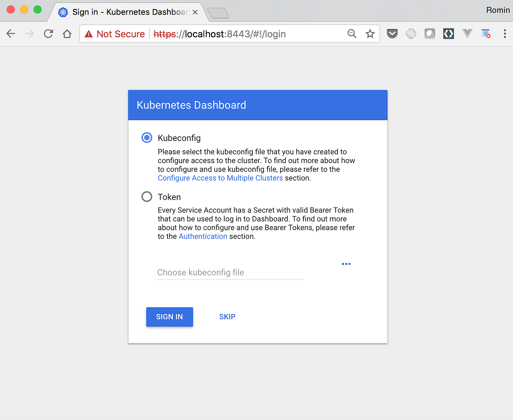Click the browser forward arrow
This screenshot has height=420, width=513.
(30, 34)
